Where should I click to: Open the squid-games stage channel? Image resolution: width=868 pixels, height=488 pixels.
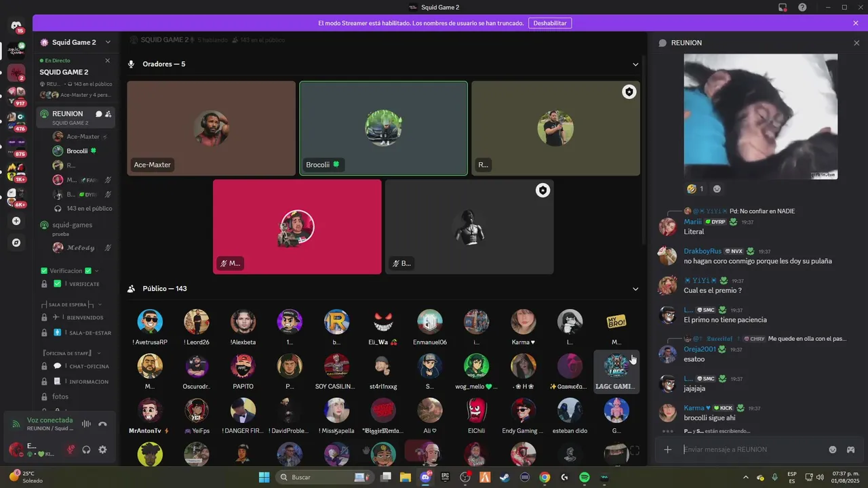[x=75, y=228]
